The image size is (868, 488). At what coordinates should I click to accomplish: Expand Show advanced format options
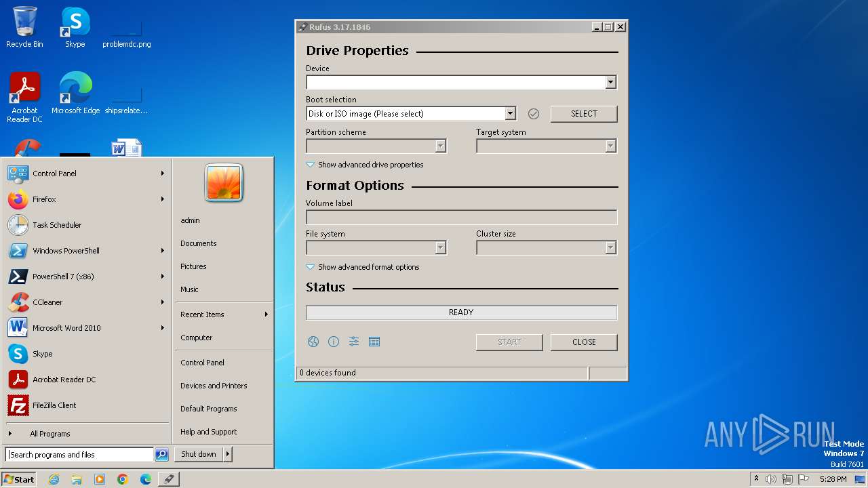[x=363, y=267]
